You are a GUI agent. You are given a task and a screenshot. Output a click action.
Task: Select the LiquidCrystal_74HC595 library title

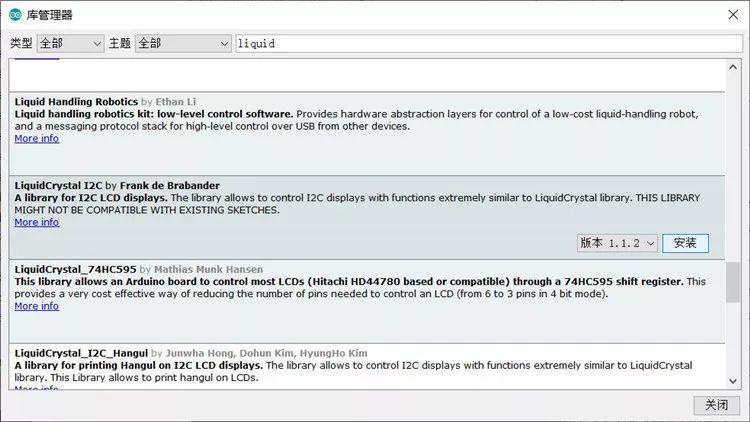tap(75, 269)
